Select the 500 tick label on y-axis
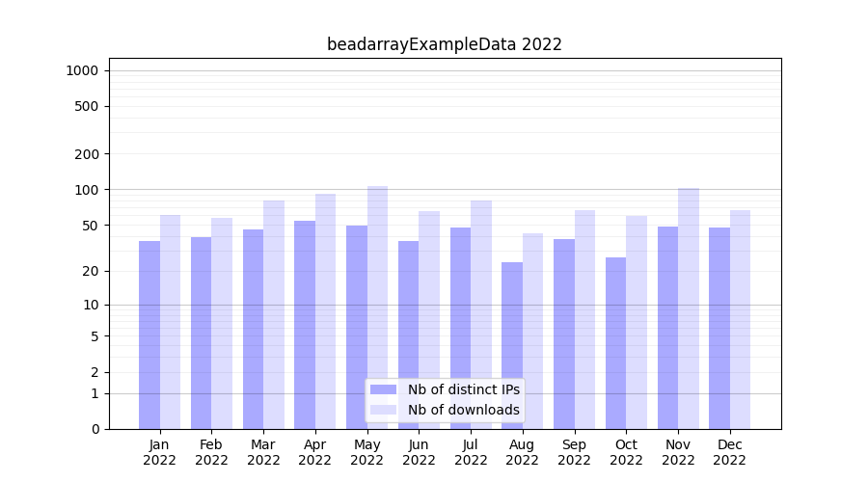The width and height of the screenshot is (868, 482). click(x=87, y=106)
